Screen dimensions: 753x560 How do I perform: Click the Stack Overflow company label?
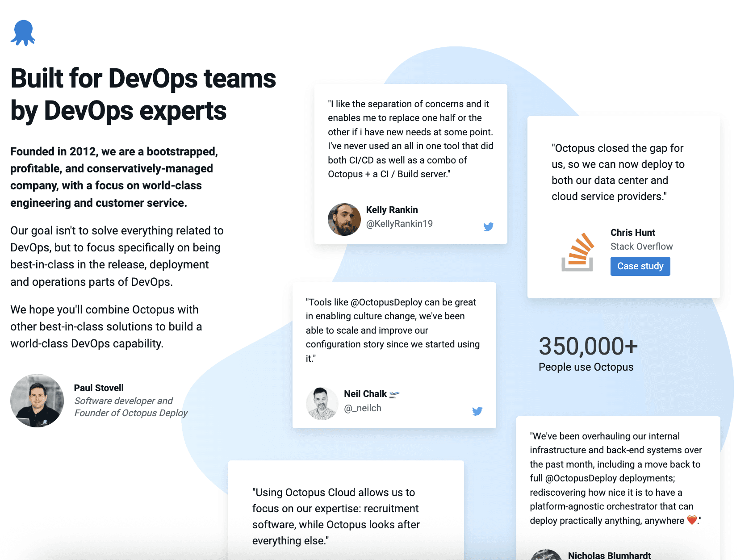[x=641, y=247]
